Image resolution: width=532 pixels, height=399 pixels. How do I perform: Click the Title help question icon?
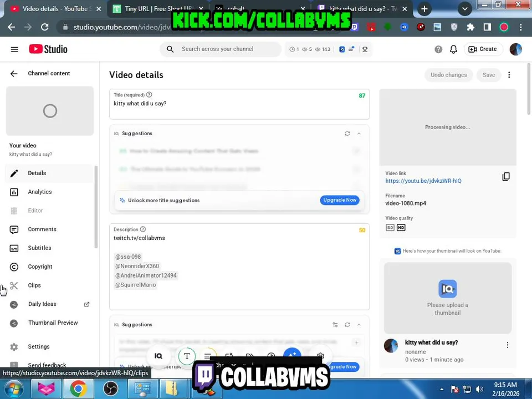pos(149,95)
